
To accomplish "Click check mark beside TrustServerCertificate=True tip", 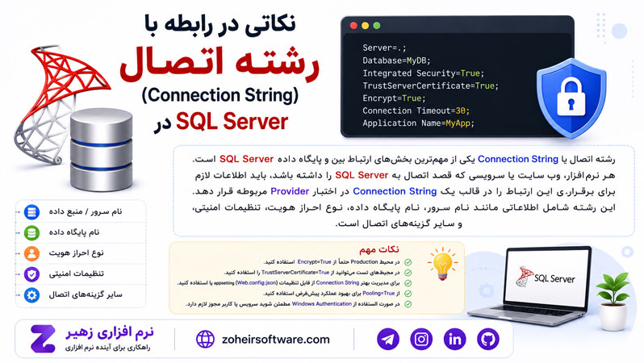I will click(x=408, y=273).
